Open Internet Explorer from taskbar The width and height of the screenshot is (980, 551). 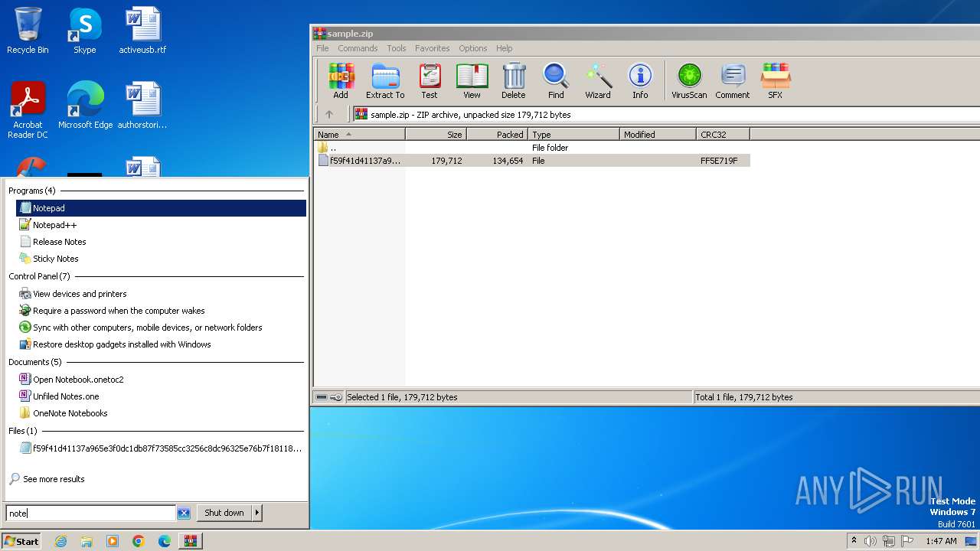[x=60, y=541]
